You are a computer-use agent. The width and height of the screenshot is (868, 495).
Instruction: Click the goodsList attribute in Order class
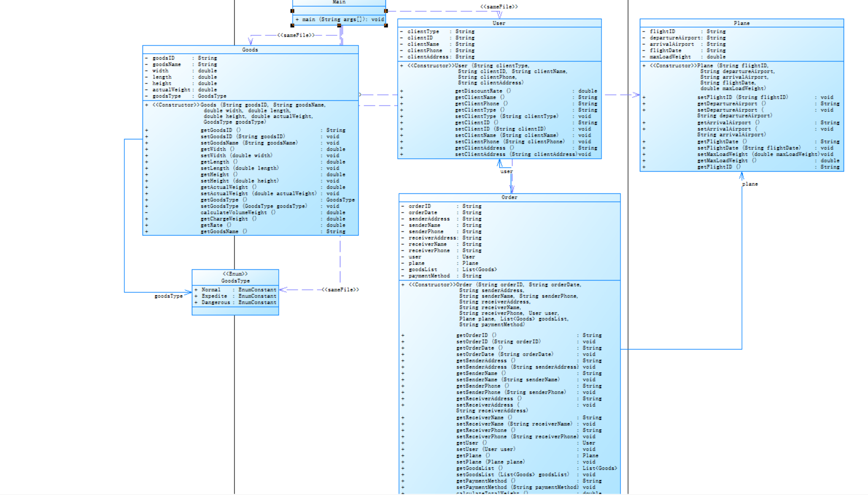pyautogui.click(x=423, y=269)
